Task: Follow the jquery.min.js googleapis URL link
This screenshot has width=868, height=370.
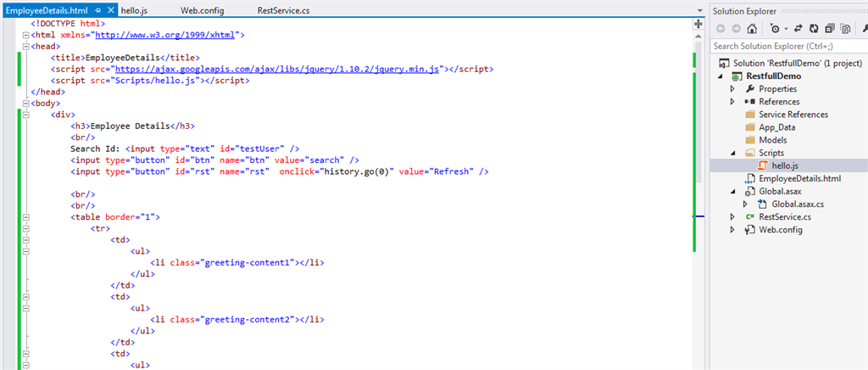Action: pos(277,70)
